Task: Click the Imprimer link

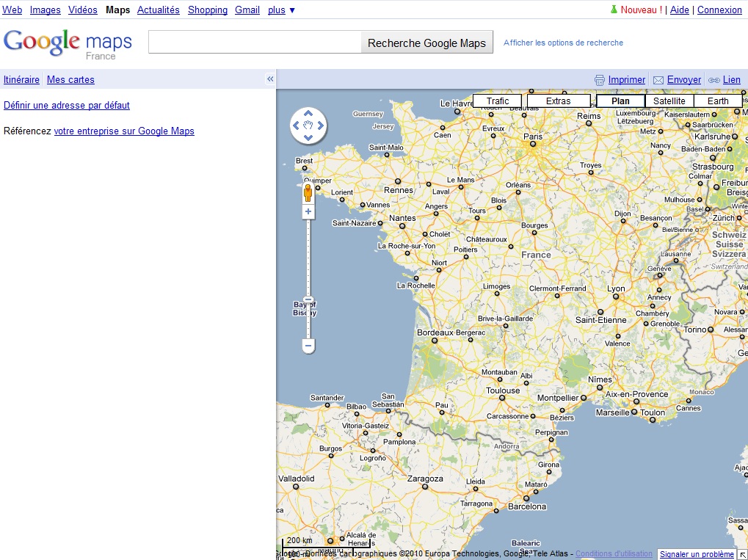Action: (627, 80)
